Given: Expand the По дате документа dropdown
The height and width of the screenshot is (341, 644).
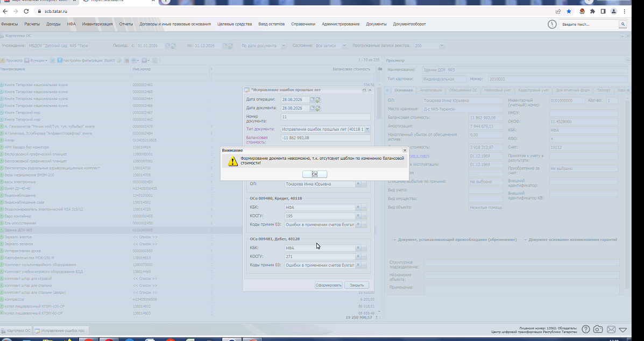Looking at the screenshot, I should click(x=284, y=46).
